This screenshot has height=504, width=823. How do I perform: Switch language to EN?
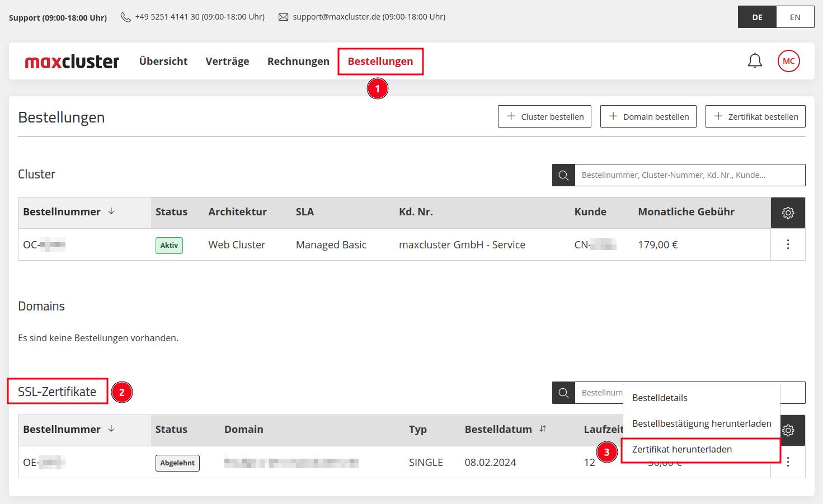click(x=795, y=17)
